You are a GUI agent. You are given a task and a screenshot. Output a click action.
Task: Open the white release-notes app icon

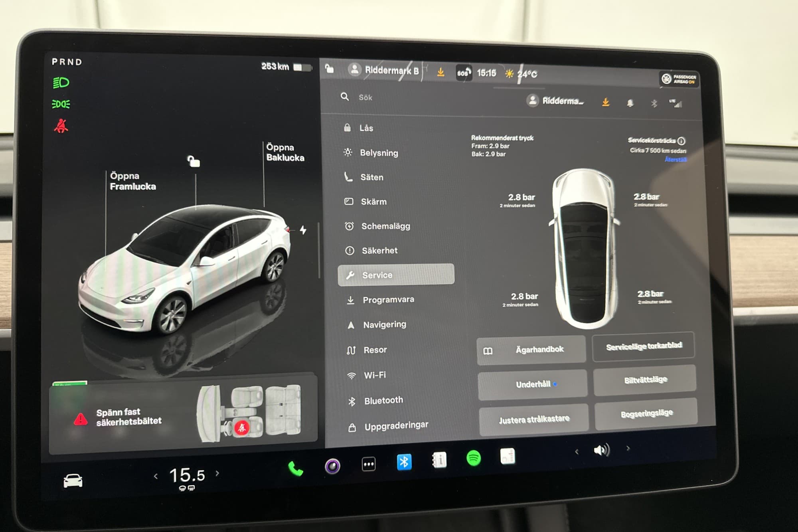(x=508, y=456)
